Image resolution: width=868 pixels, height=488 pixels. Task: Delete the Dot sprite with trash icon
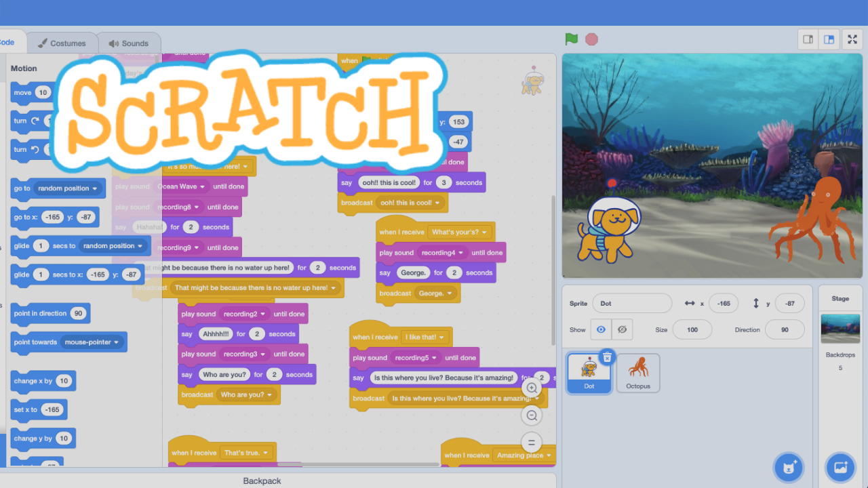[x=607, y=357]
